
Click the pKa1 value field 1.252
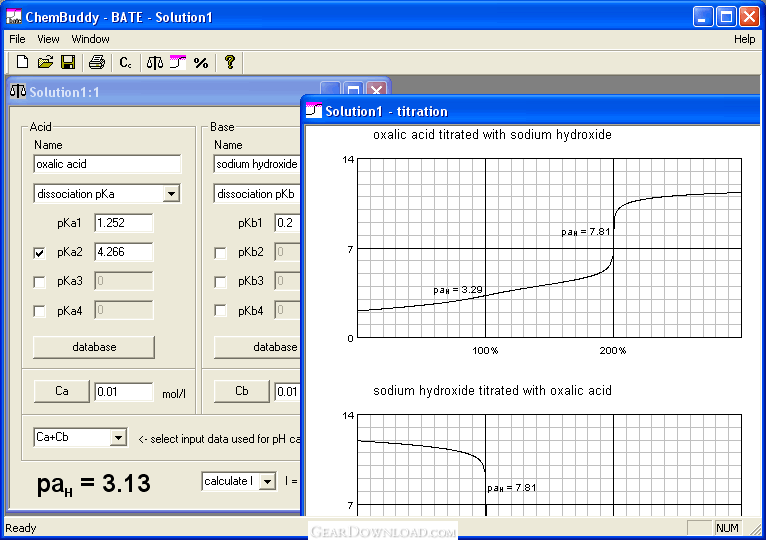coord(124,223)
